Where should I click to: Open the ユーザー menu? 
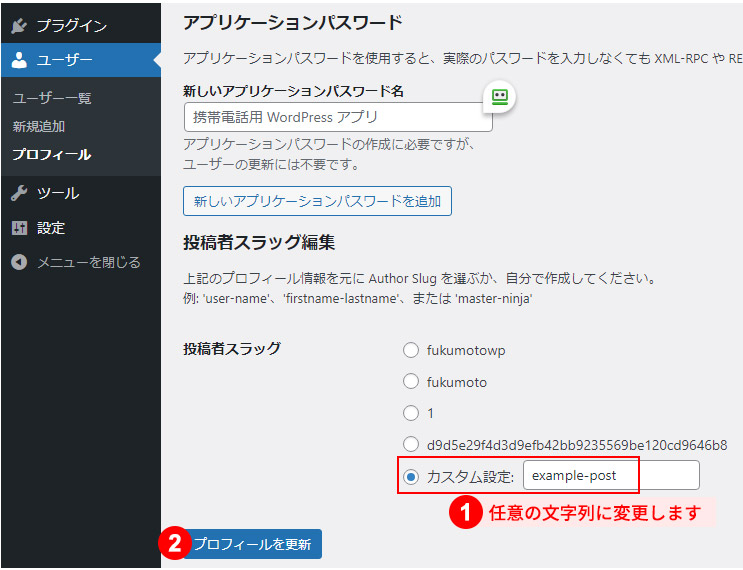point(81,60)
